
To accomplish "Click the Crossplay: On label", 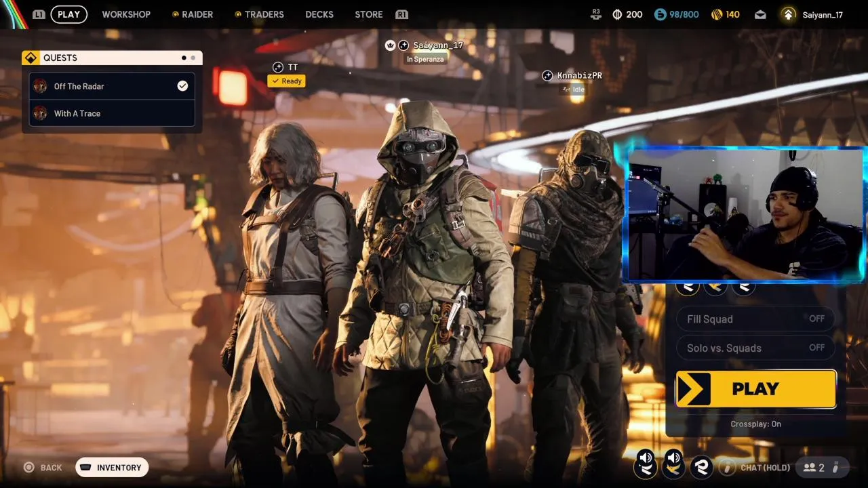I will (755, 424).
